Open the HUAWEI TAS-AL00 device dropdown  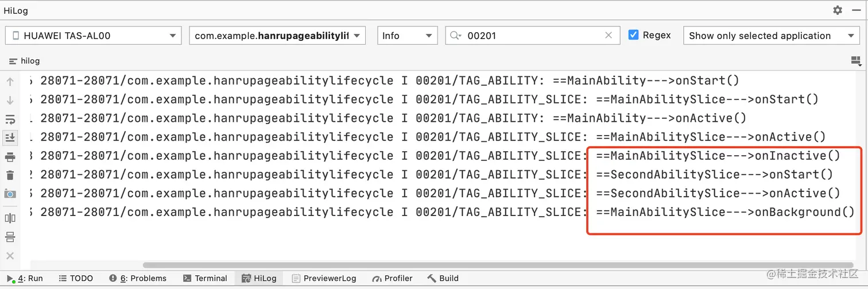point(94,36)
